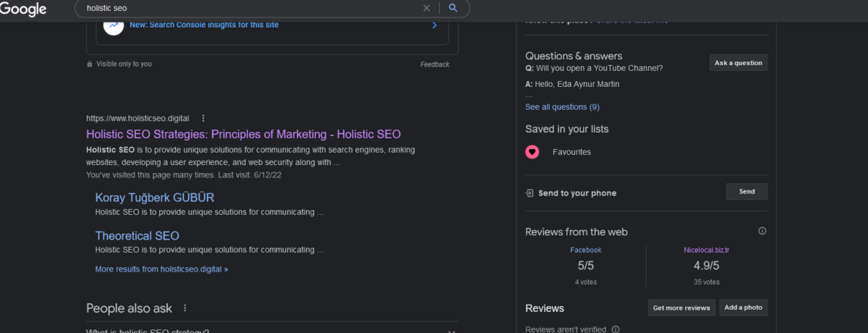Click the pink heart Favourites icon
This screenshot has height=333, width=868.
[x=532, y=152]
